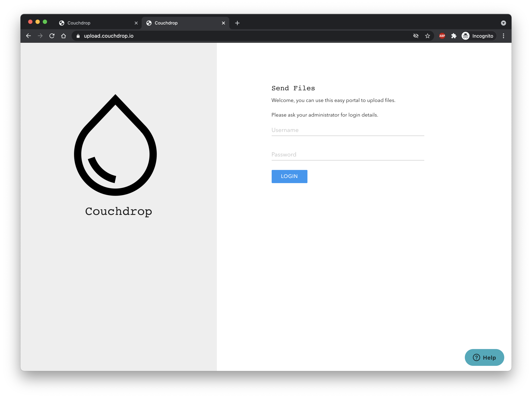Click the 'Welcome, you can use this easy portal' text
This screenshot has height=398, width=532.
(333, 100)
